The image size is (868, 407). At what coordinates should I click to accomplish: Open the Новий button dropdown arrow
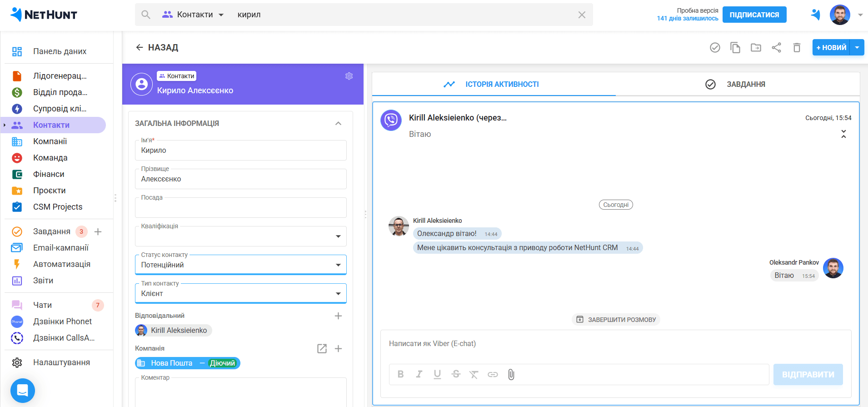tap(857, 47)
